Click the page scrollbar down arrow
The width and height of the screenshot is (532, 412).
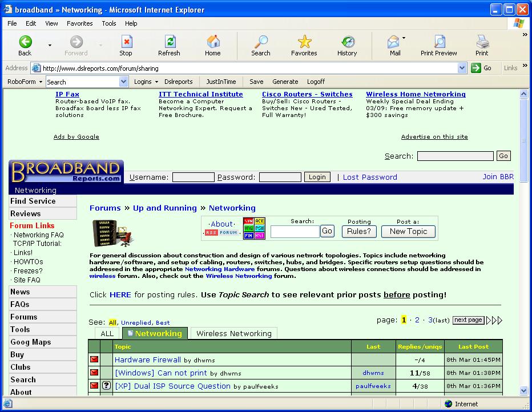(x=524, y=391)
